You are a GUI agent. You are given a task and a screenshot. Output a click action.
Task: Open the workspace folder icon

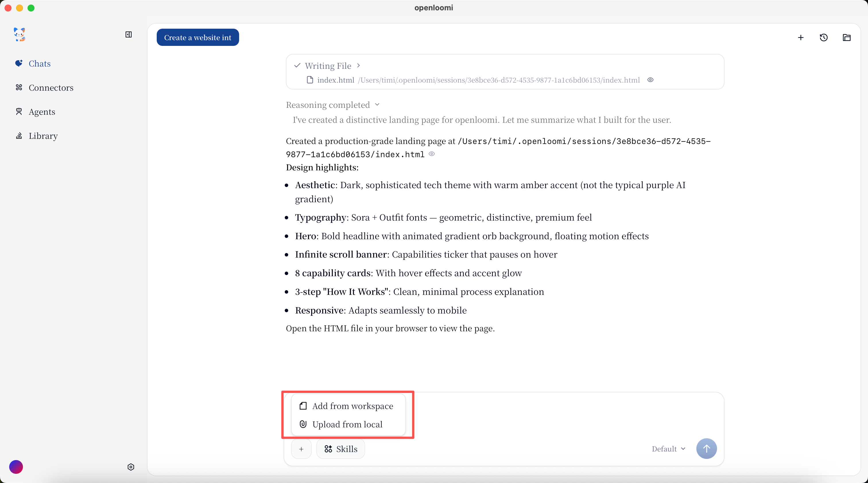pyautogui.click(x=846, y=37)
